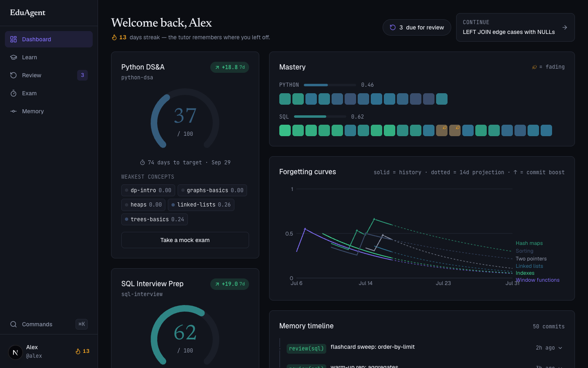
Task: Select the trees-basics concept chip
Action: point(154,220)
